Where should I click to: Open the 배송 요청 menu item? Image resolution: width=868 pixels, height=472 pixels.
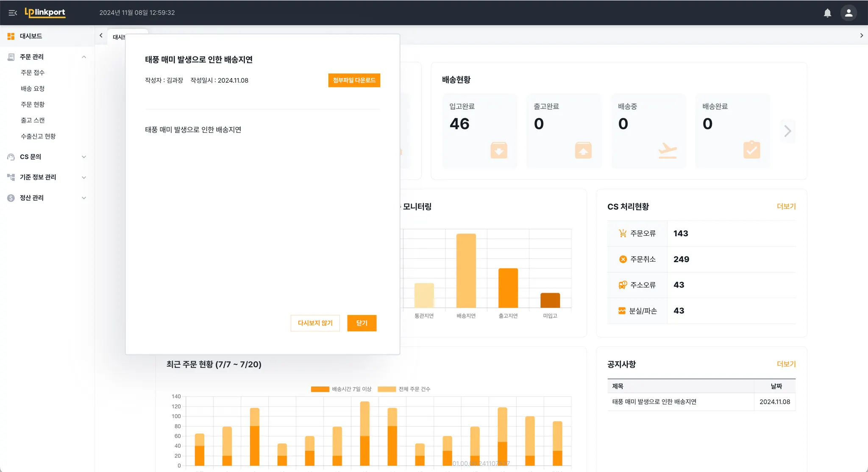pos(33,89)
